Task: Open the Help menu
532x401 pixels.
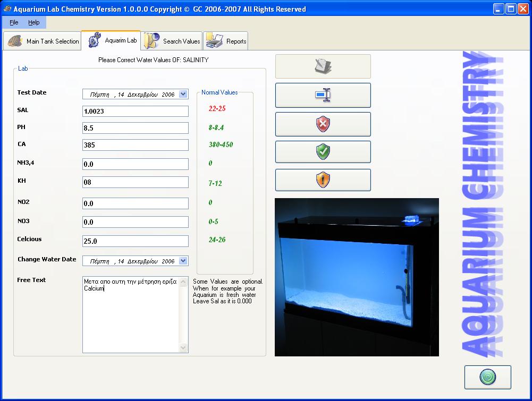Action: click(x=34, y=23)
